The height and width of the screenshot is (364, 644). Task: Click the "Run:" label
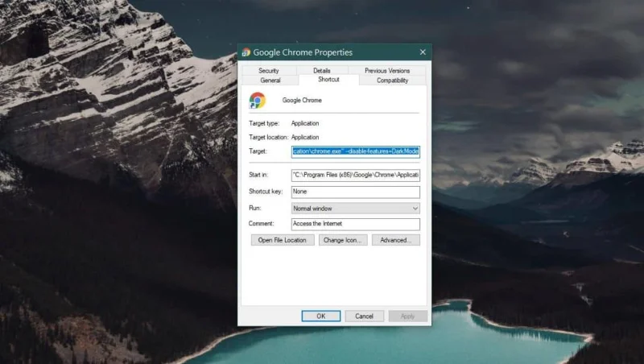[255, 208]
